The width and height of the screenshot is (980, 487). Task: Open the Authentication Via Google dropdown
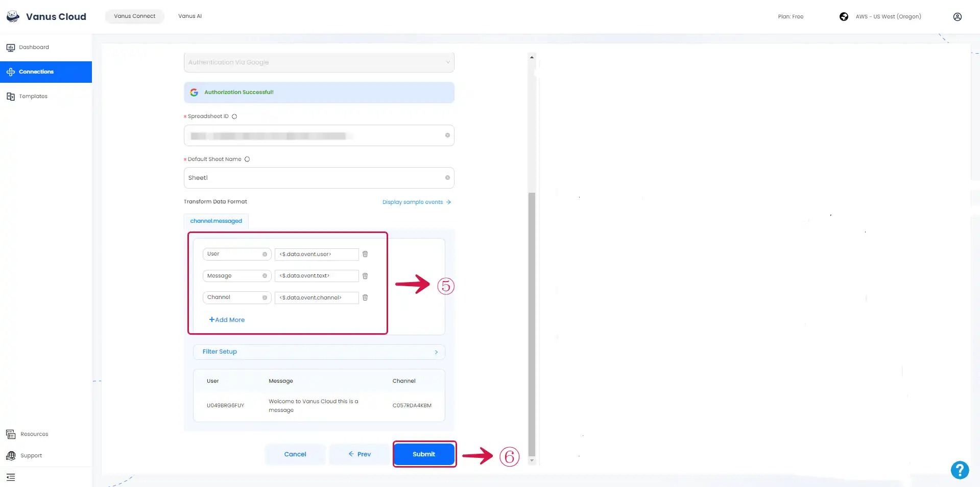[x=319, y=62]
